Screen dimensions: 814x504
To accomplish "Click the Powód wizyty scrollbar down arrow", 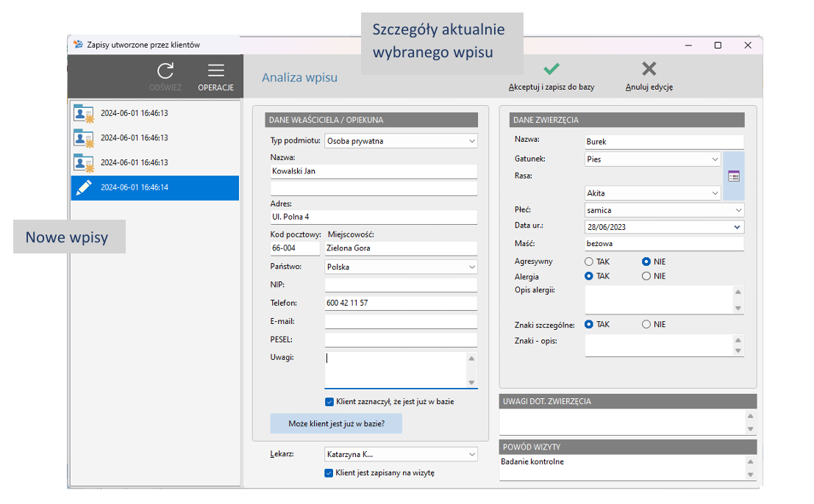I will [x=750, y=475].
